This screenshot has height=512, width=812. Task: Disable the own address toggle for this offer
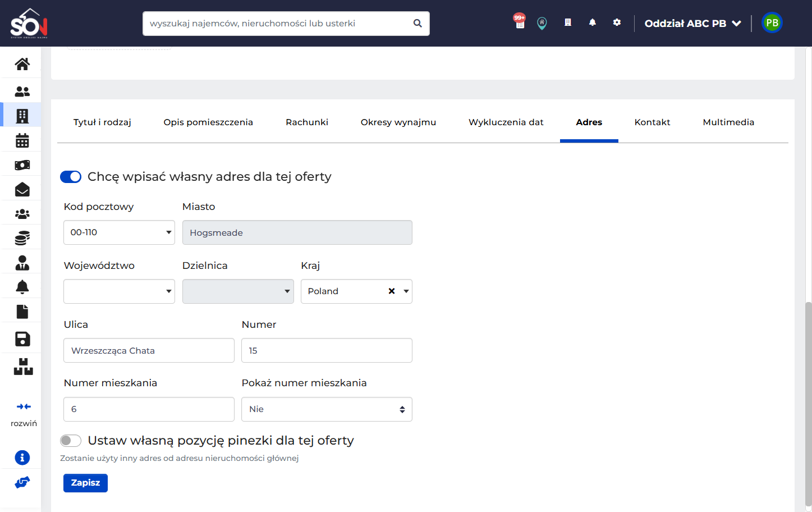pyautogui.click(x=71, y=177)
